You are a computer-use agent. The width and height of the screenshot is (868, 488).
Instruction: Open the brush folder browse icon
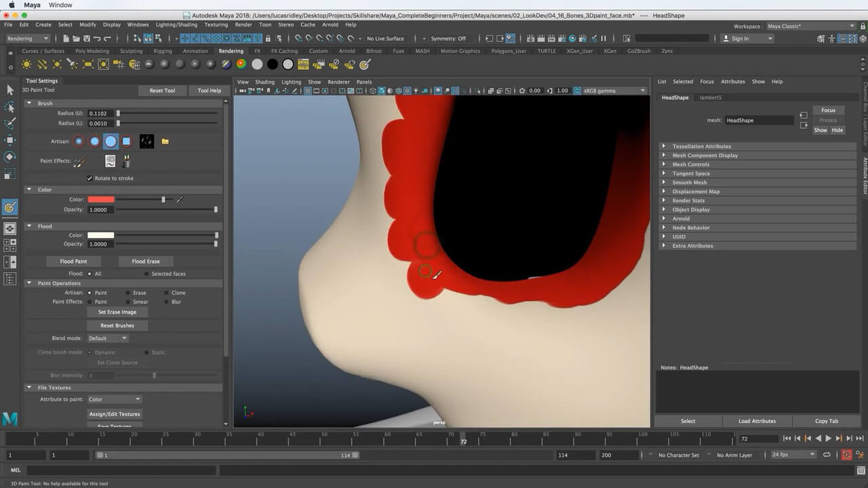165,142
